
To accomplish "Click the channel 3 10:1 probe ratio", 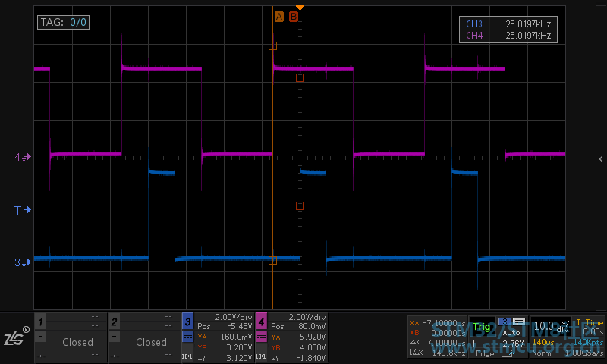I will click(187, 356).
